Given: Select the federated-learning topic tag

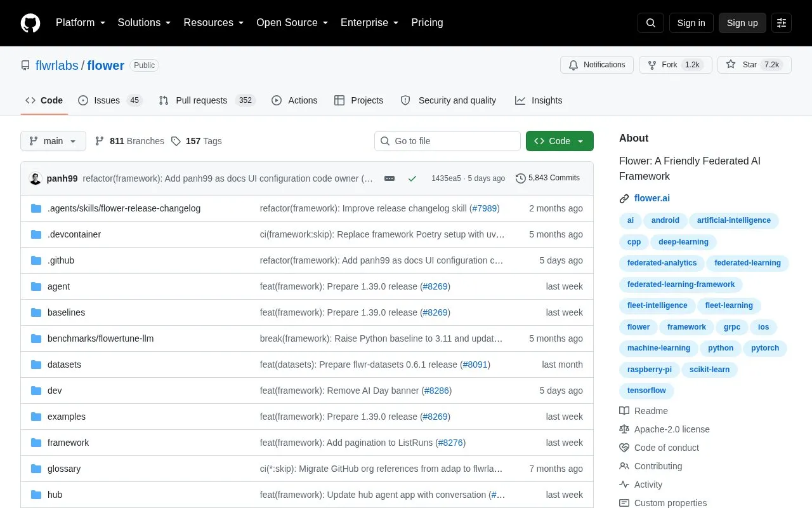Looking at the screenshot, I should point(748,263).
